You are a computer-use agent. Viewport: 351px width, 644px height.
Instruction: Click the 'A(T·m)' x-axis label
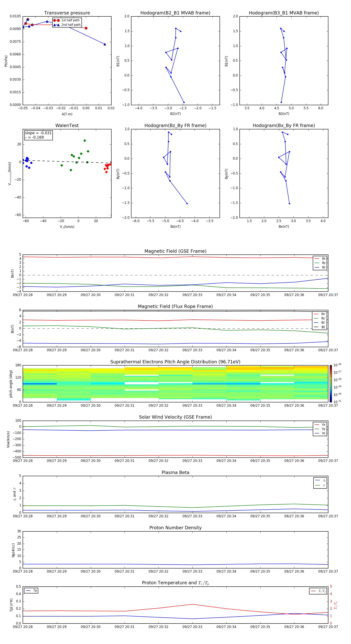[67, 114]
